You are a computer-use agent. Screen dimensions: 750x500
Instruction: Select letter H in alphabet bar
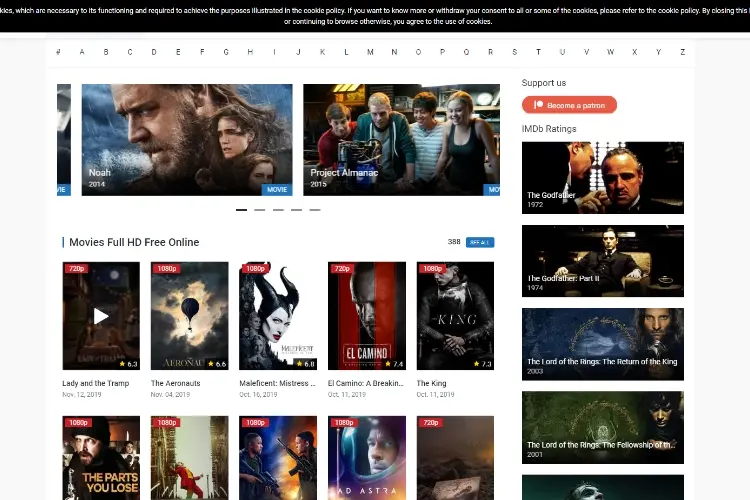[250, 52]
